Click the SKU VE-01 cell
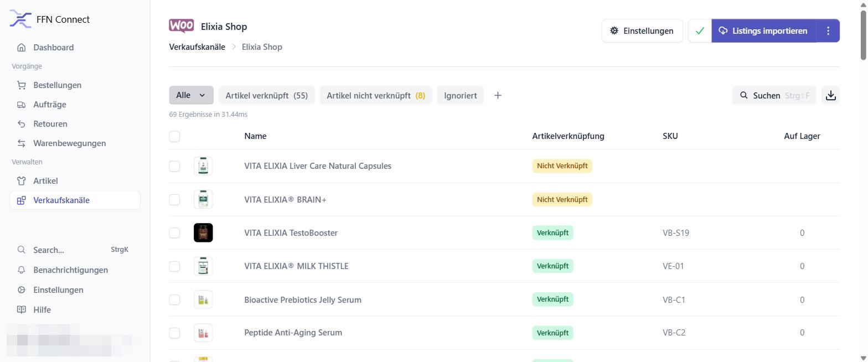The height and width of the screenshot is (362, 868). [x=673, y=266]
